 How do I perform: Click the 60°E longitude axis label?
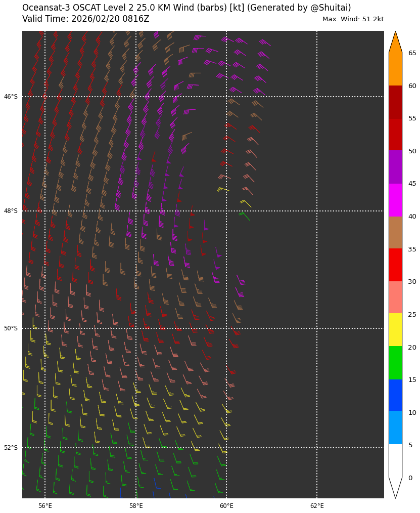226,506
